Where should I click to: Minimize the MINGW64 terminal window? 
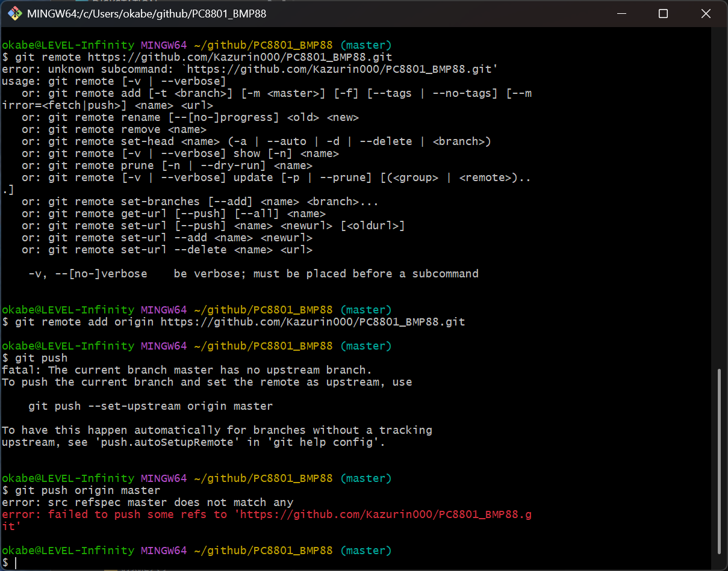click(621, 13)
